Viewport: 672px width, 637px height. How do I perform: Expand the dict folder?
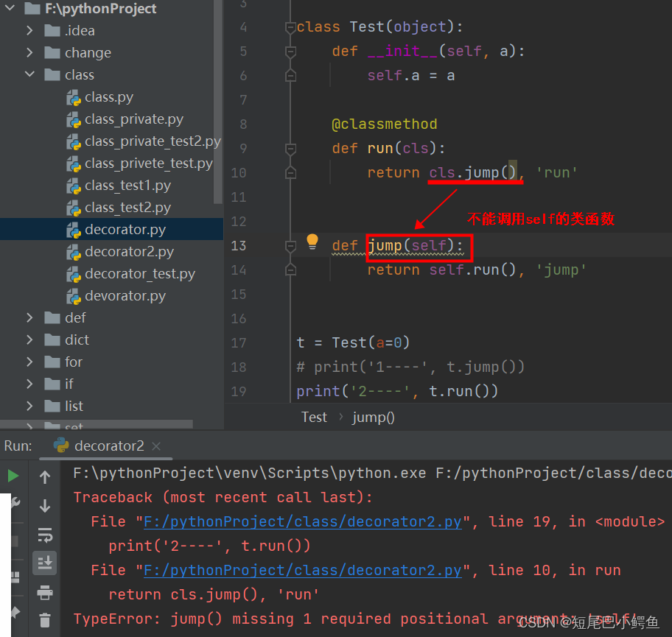pyautogui.click(x=29, y=339)
